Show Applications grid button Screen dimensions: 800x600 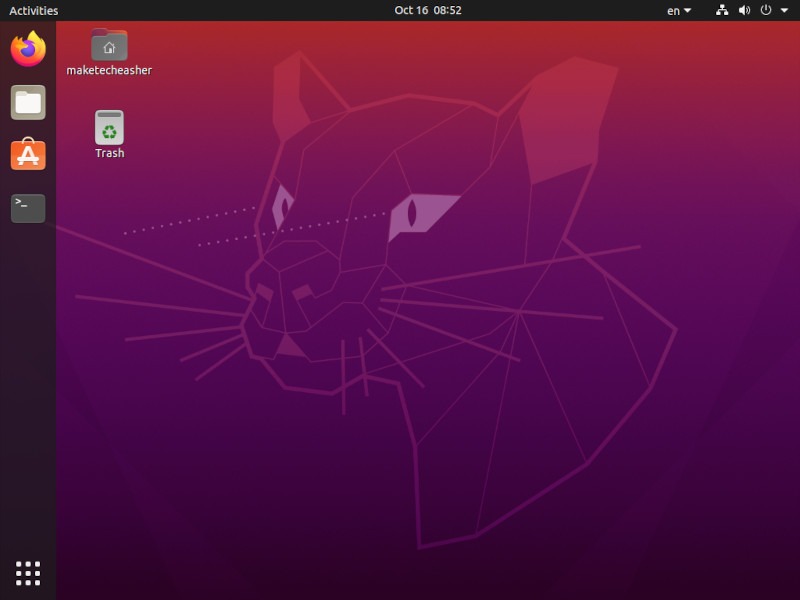(x=28, y=573)
